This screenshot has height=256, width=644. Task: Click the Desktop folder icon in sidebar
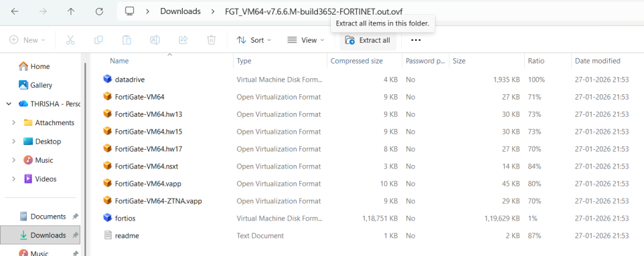pyautogui.click(x=28, y=141)
